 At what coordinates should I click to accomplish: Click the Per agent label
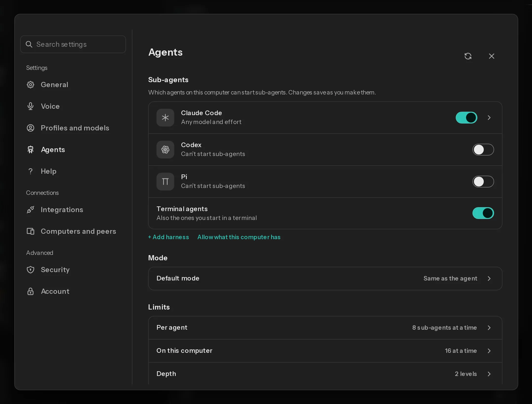tap(172, 328)
